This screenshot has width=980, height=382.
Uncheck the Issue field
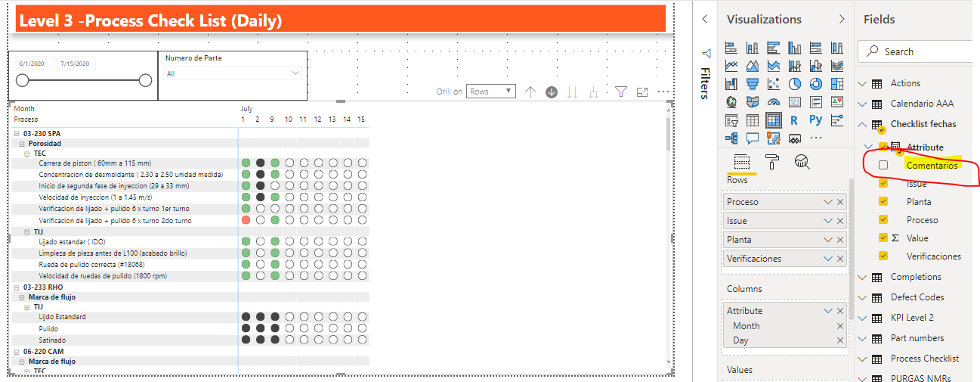click(883, 183)
